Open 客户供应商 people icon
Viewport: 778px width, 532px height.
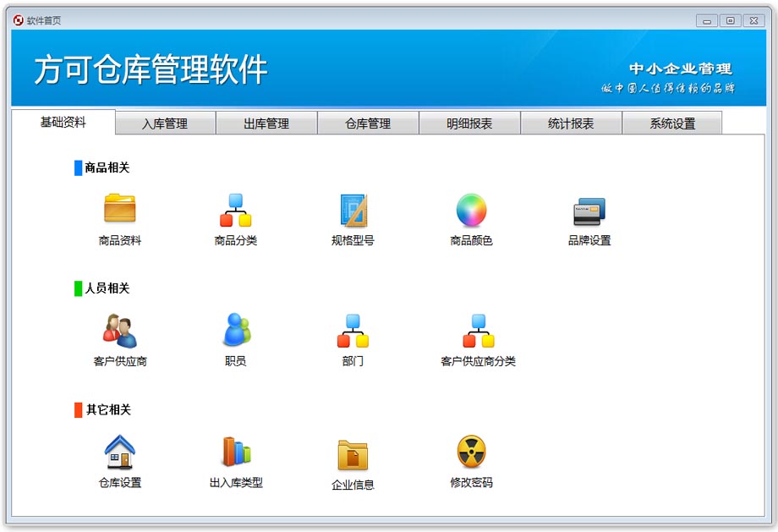(119, 331)
